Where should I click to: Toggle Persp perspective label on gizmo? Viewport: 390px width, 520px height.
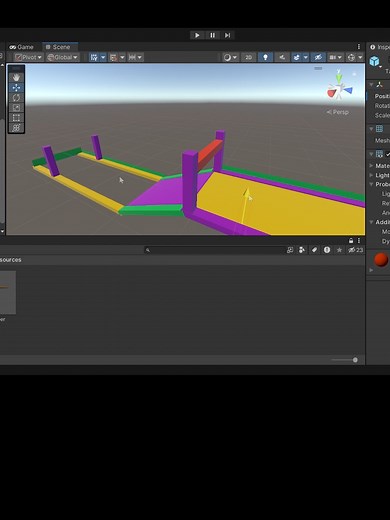point(338,112)
